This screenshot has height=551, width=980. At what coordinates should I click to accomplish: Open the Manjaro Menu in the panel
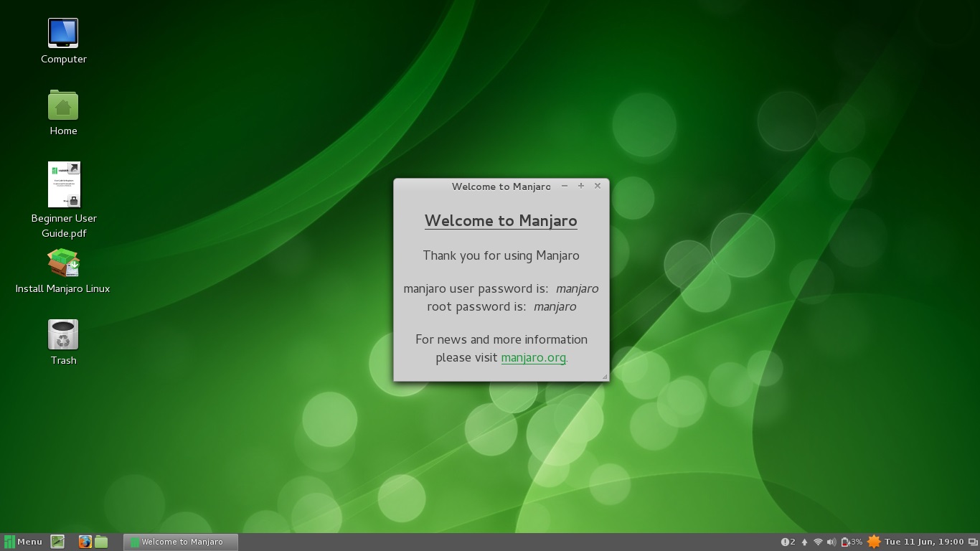[24, 542]
